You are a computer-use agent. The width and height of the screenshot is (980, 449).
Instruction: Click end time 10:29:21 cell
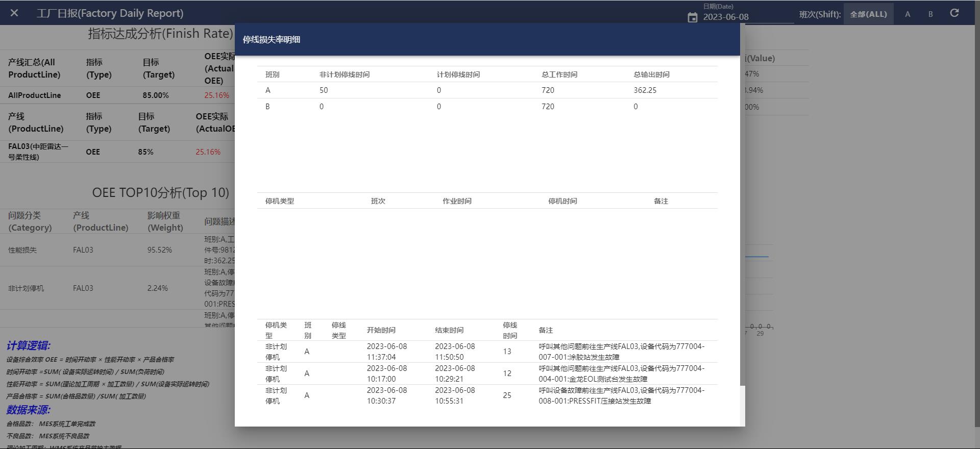(x=455, y=373)
